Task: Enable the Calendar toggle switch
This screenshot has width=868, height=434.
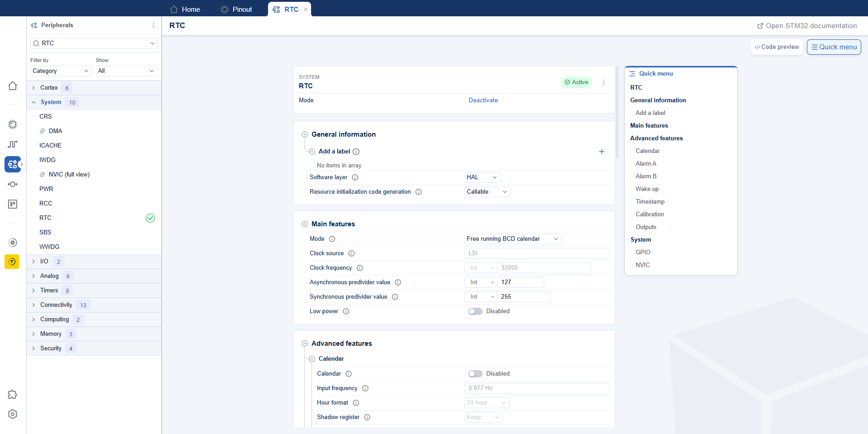Action: pos(475,374)
